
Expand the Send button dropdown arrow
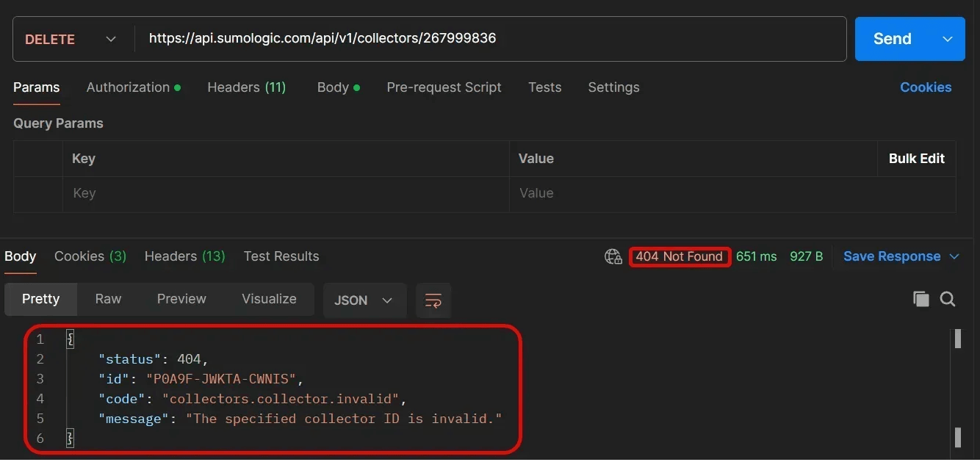(x=948, y=40)
